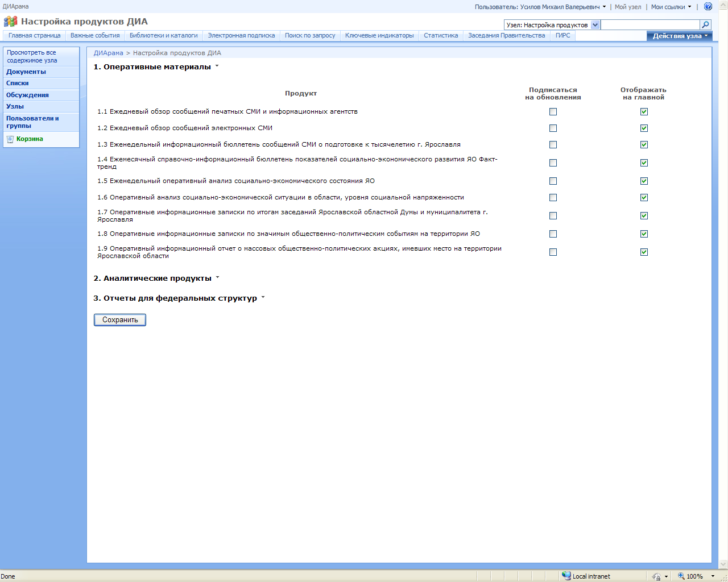The width and height of the screenshot is (728, 582).
Task: Open the Ключевые индикаторы tab
Action: tap(379, 35)
